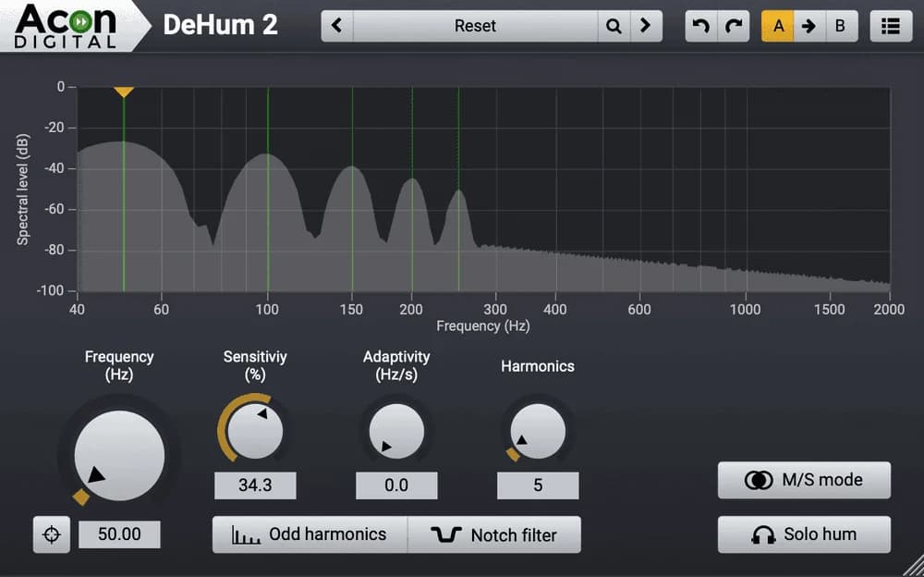Copy A settings to B arrow
Screen dimensions: 924x577
click(x=808, y=26)
